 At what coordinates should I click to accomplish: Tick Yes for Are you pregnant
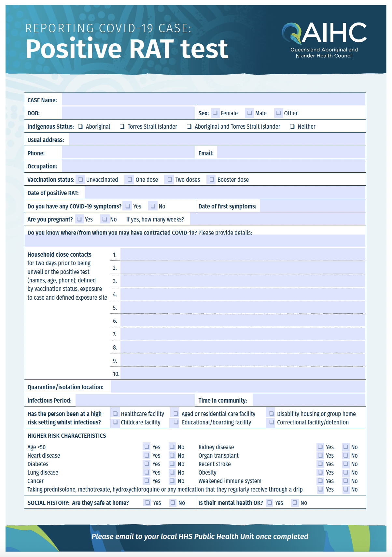[x=79, y=219]
